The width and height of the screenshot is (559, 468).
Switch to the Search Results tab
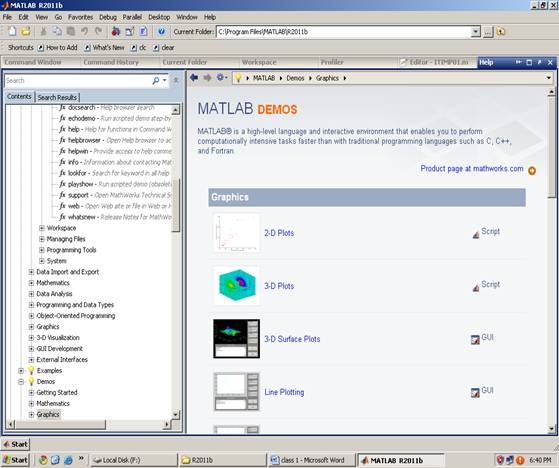[x=57, y=97]
